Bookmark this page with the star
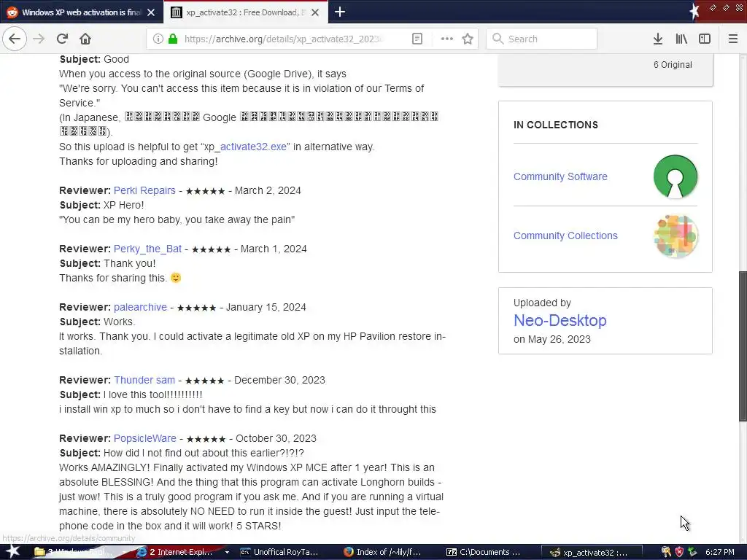The height and width of the screenshot is (560, 747). 468,39
